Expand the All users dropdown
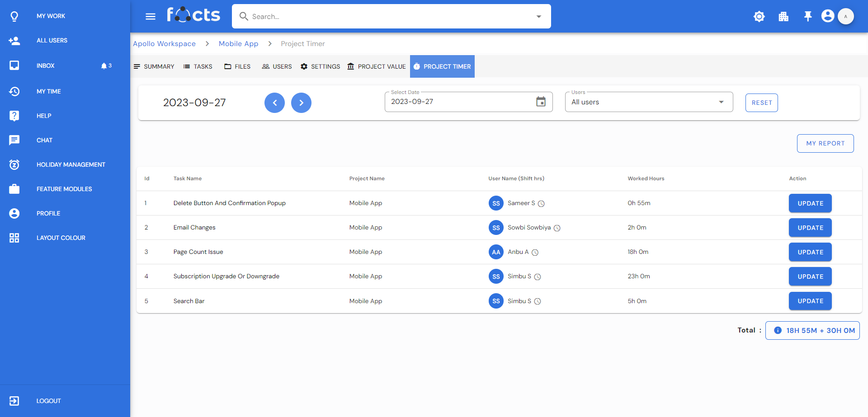The height and width of the screenshot is (417, 868). click(721, 102)
